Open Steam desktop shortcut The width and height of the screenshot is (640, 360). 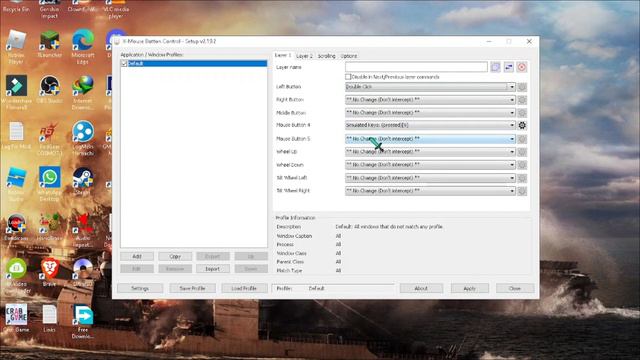83,181
